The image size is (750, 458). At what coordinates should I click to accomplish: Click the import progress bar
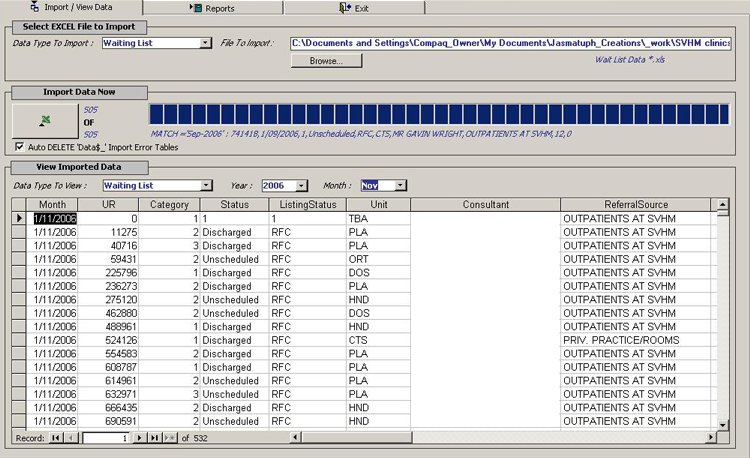coord(439,115)
